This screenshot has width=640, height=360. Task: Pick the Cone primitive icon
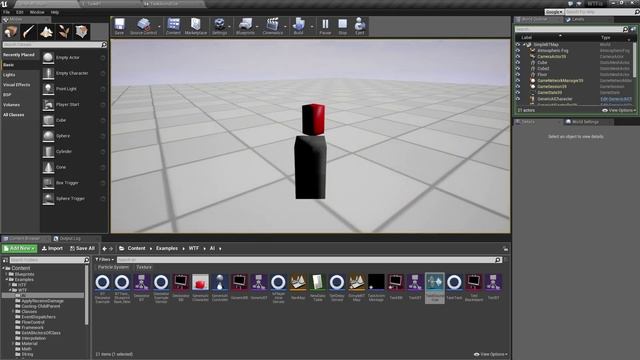pyautogui.click(x=48, y=167)
